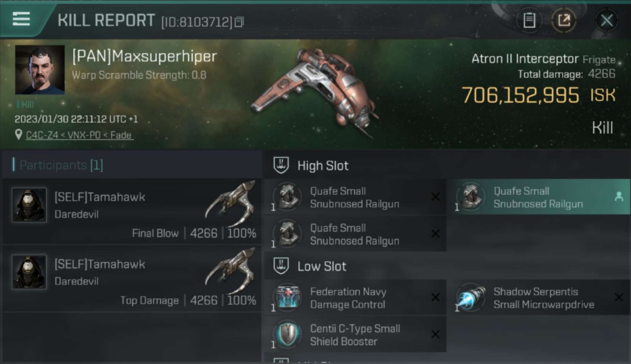Viewport: 631px width, 364px height.
Task: Close the kill report window
Action: (x=607, y=20)
